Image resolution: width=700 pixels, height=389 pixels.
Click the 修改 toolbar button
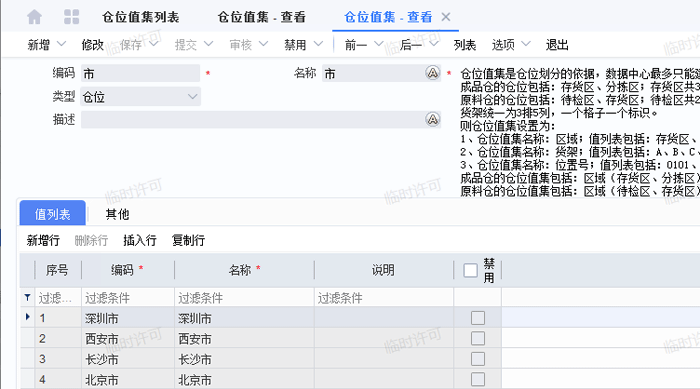pos(92,45)
